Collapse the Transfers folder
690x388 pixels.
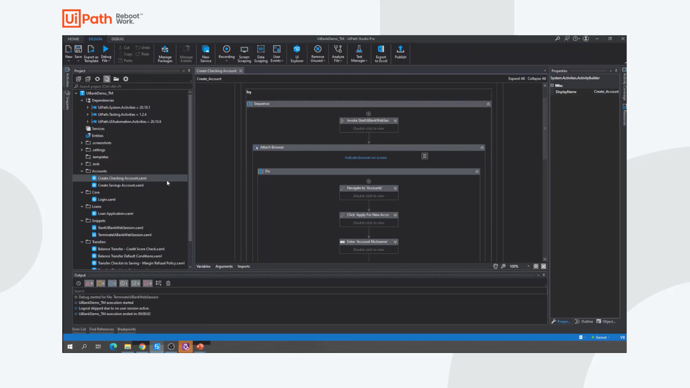click(82, 242)
